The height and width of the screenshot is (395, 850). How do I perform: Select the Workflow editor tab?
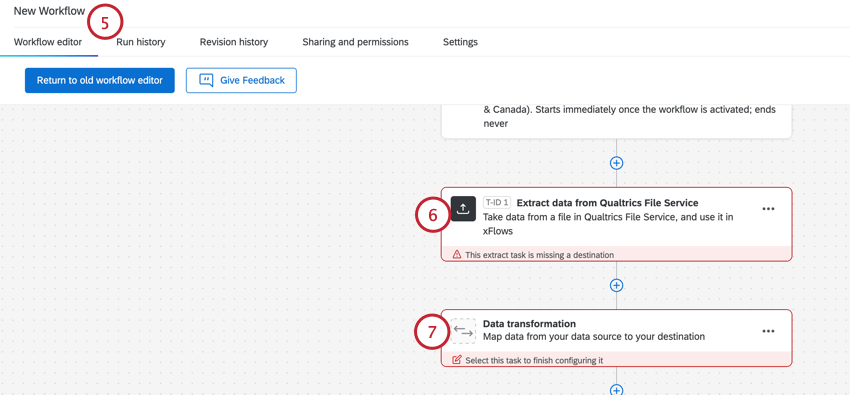(x=48, y=42)
